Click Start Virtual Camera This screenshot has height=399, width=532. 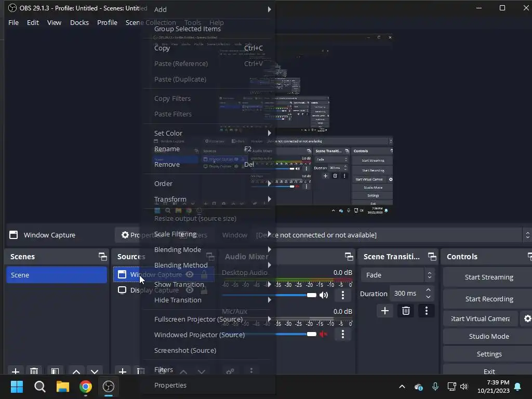(481, 318)
